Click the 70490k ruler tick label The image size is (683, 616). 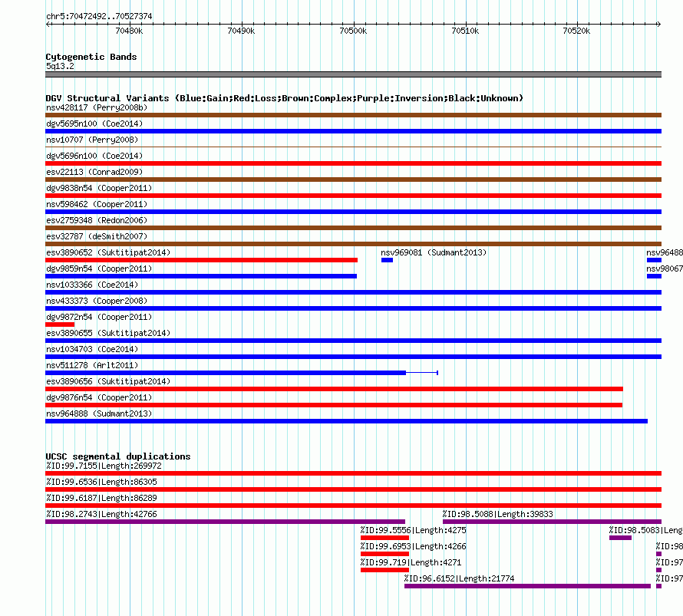[x=241, y=31]
